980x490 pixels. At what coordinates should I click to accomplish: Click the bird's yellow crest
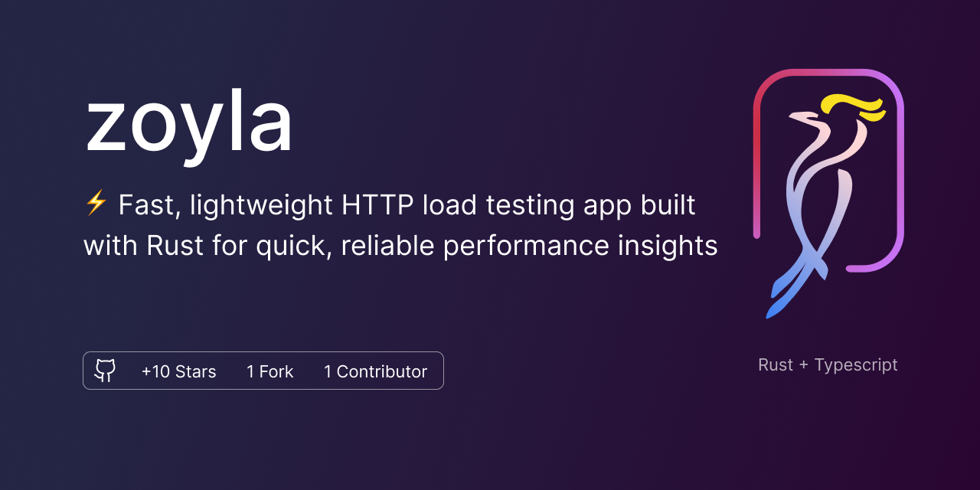(850, 104)
